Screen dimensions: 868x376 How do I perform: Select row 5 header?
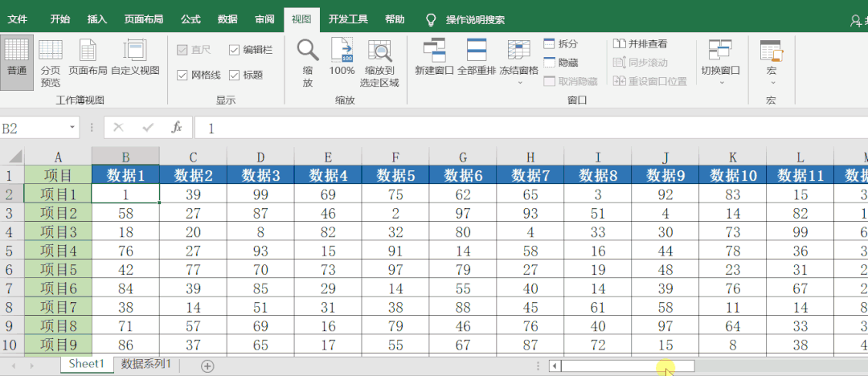tap(11, 251)
